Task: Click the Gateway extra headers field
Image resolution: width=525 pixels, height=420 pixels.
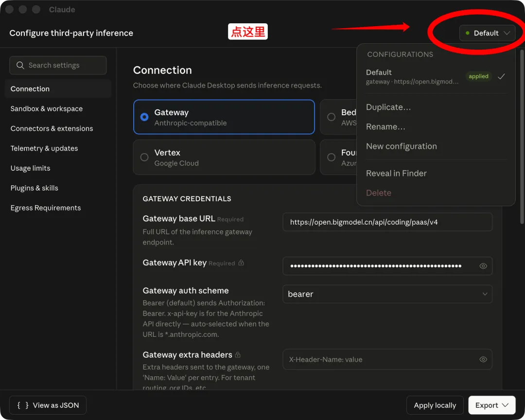Action: pos(387,359)
